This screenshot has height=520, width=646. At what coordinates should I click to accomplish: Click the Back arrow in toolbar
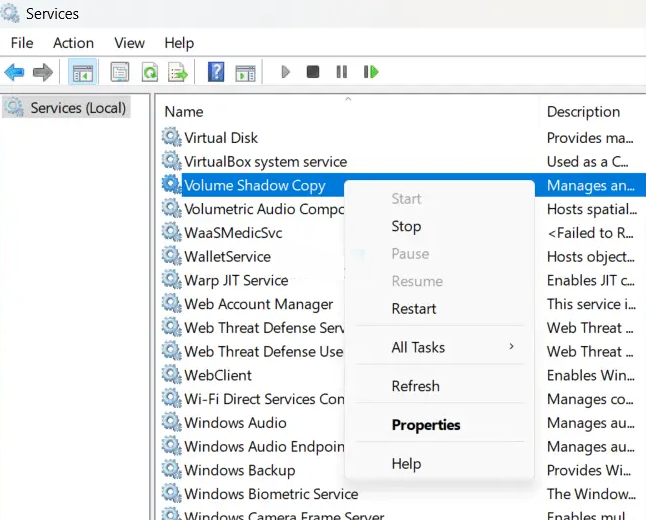tap(15, 72)
